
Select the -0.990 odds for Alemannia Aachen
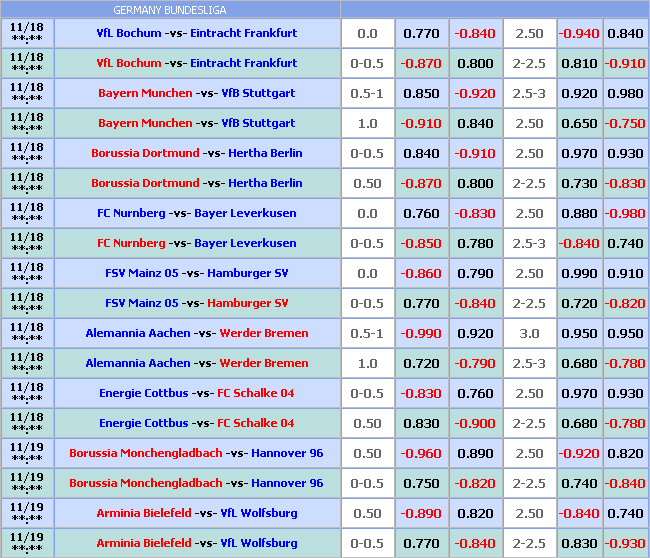point(421,333)
